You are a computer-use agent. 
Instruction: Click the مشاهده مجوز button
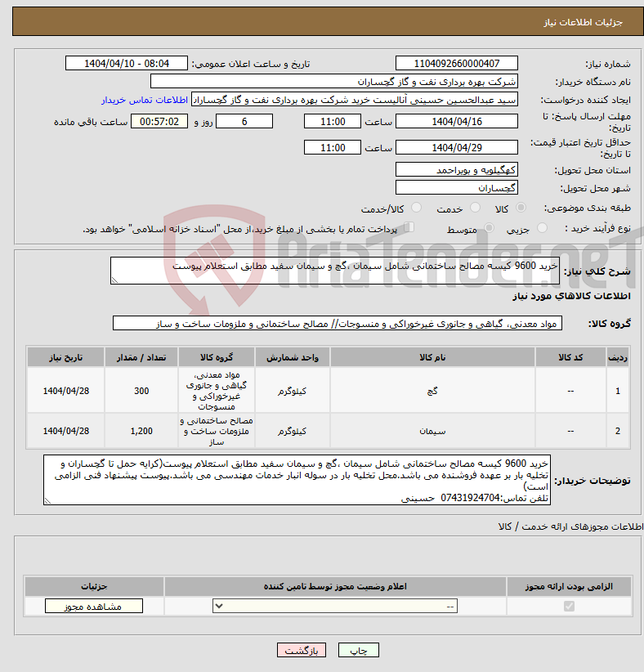click(94, 606)
